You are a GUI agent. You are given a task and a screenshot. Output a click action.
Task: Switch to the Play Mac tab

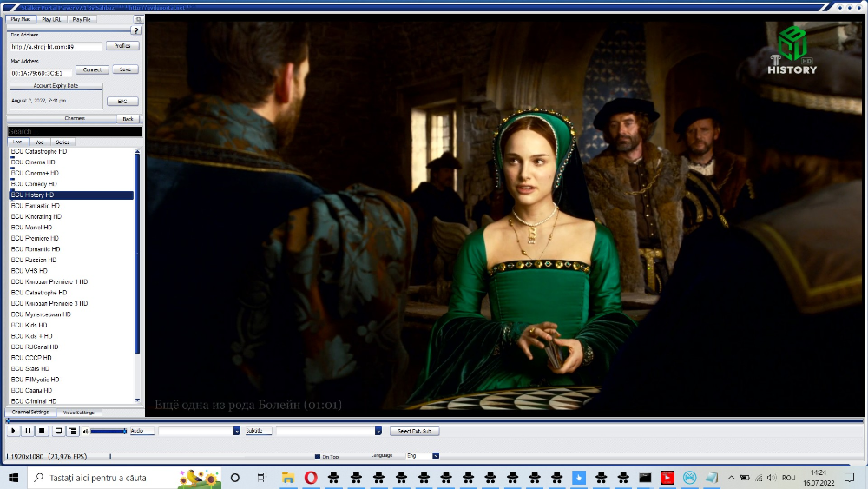(21, 19)
